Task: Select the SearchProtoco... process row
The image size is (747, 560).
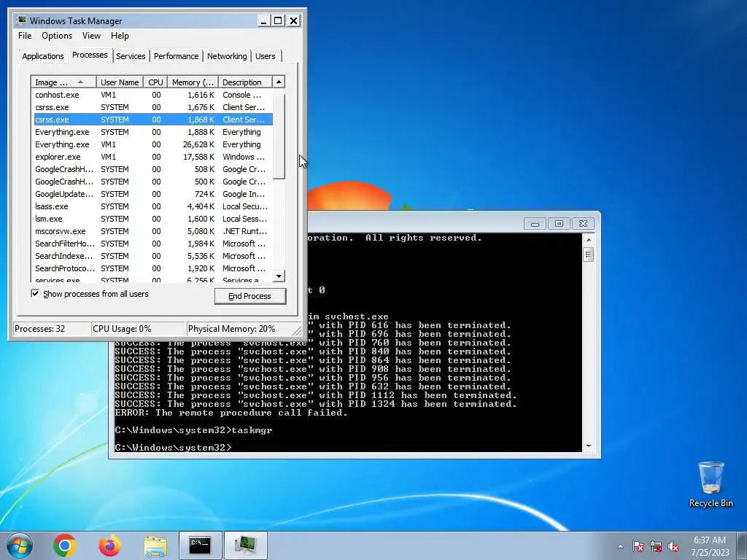Action: [152, 268]
